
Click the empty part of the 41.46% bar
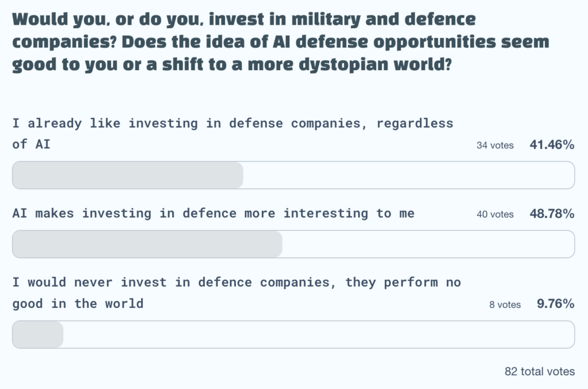click(408, 175)
